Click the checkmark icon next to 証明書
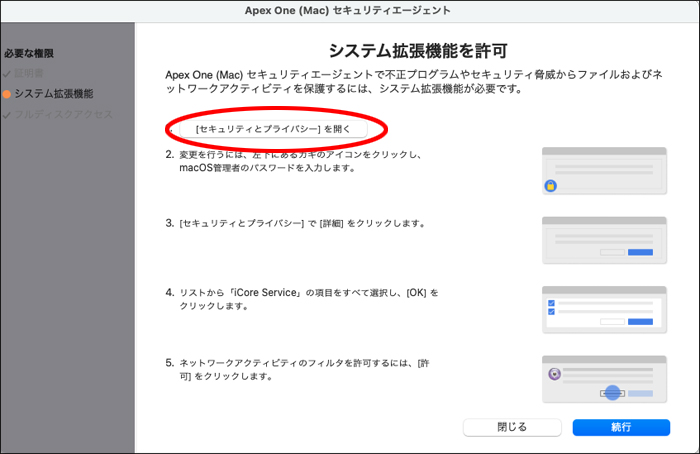The height and width of the screenshot is (454, 700). pos(7,74)
